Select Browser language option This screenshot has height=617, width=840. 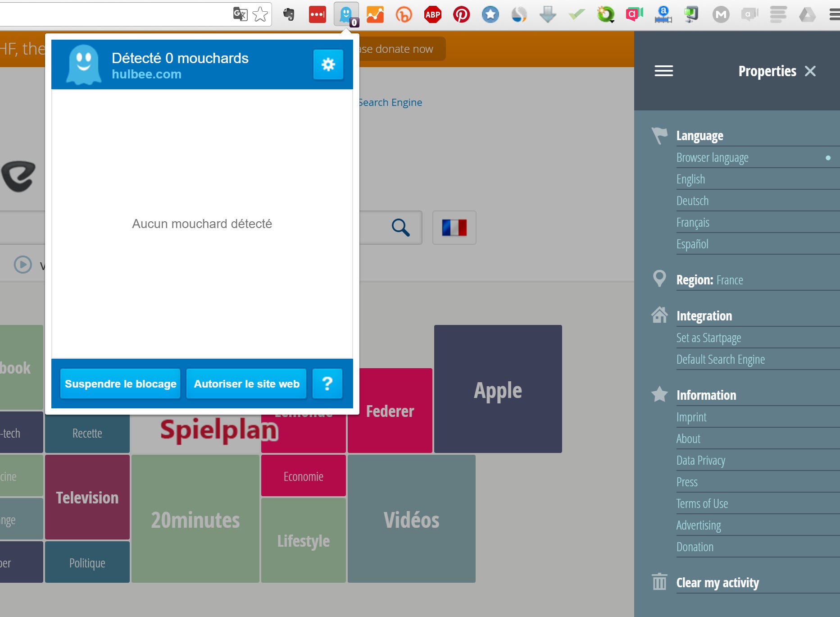(x=758, y=158)
